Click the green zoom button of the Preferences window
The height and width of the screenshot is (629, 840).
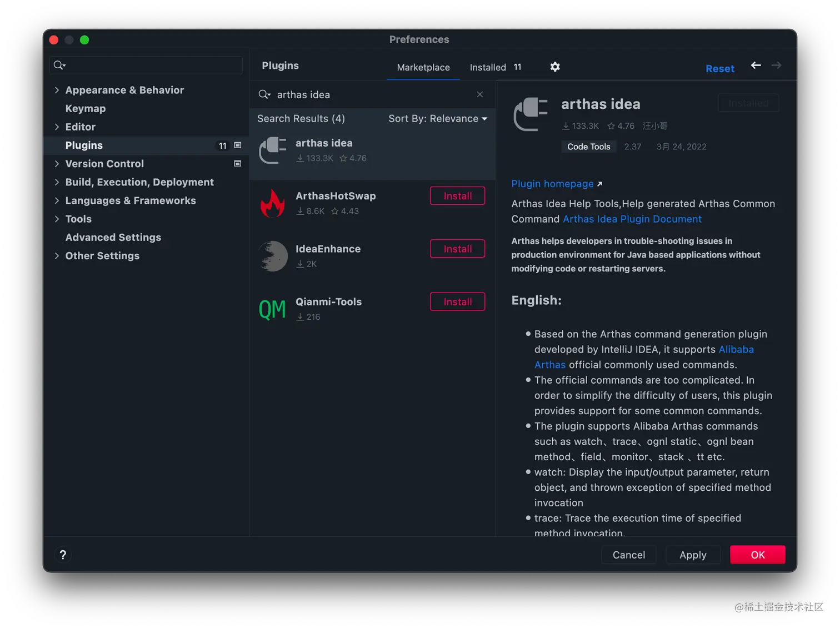(x=84, y=40)
